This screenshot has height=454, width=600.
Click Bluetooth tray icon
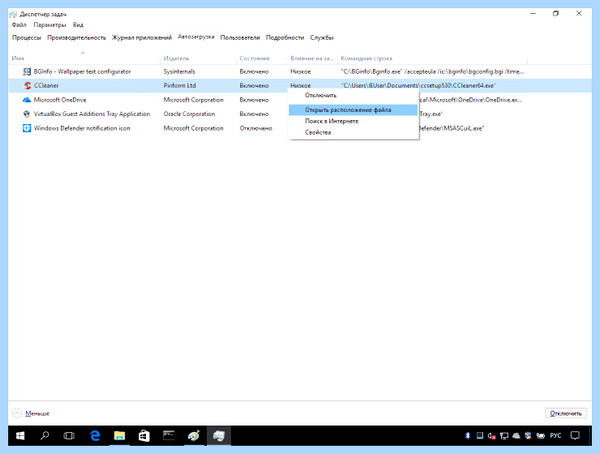[467, 436]
